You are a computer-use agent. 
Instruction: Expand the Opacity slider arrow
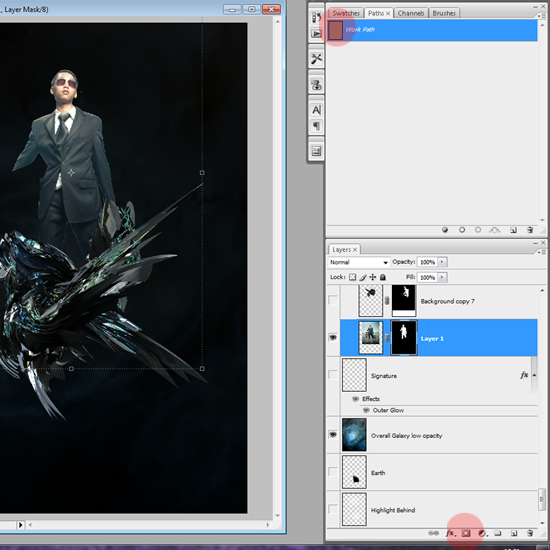point(442,262)
